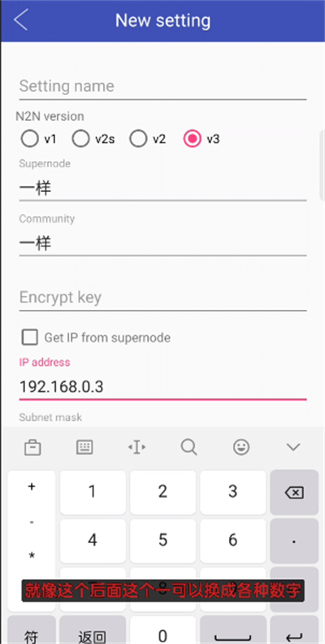
Task: Enable Get IP from supernode checkbox
Action: (x=29, y=337)
